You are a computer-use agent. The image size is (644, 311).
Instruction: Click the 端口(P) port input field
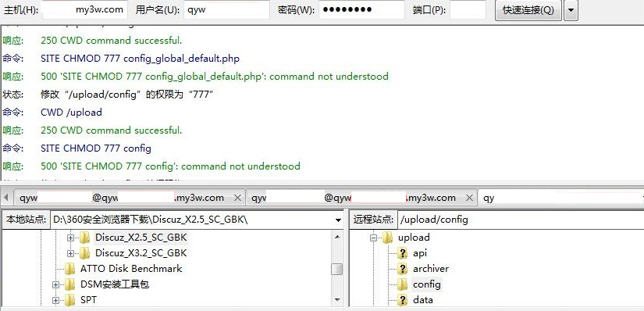click(x=468, y=10)
